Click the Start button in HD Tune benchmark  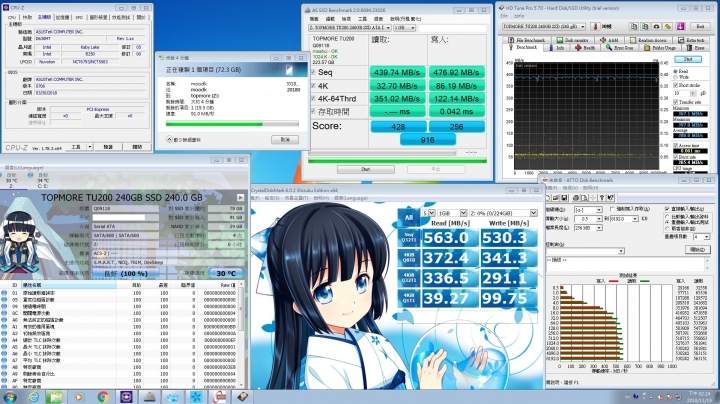coord(688,59)
